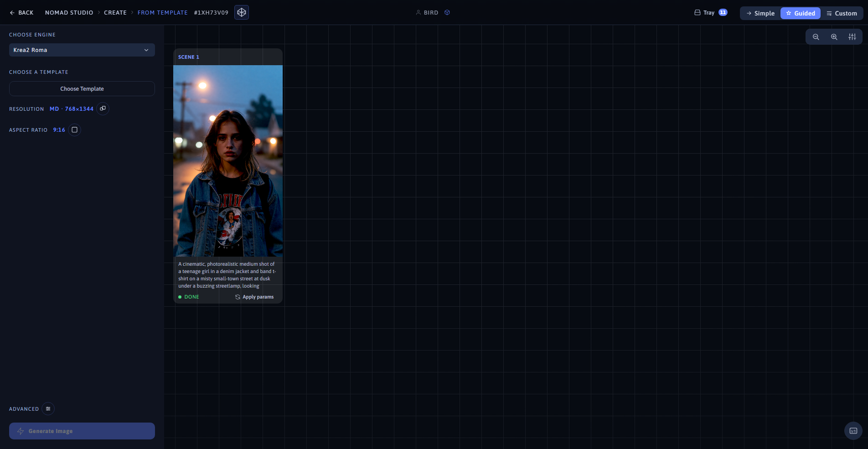
Task: Click the Scene 1 prompt description text
Action: (x=227, y=275)
